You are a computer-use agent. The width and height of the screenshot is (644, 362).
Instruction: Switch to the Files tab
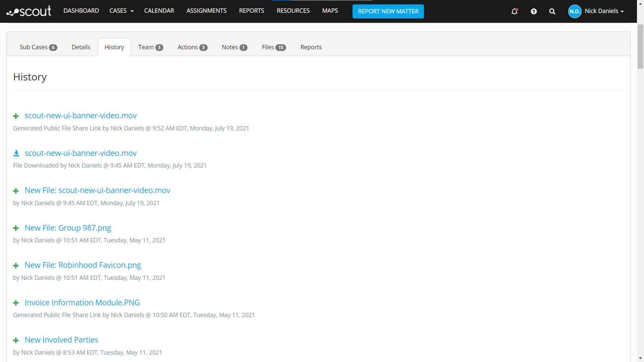pyautogui.click(x=273, y=47)
